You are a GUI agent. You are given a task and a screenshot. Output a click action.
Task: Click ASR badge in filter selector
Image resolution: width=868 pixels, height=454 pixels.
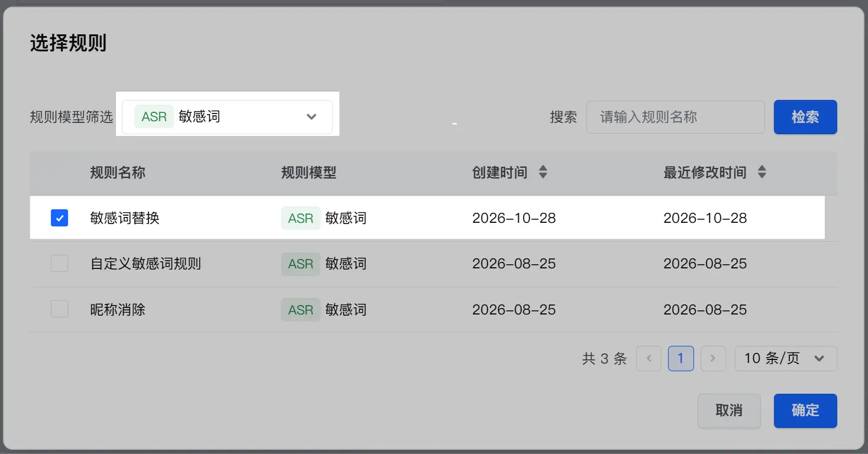click(154, 116)
